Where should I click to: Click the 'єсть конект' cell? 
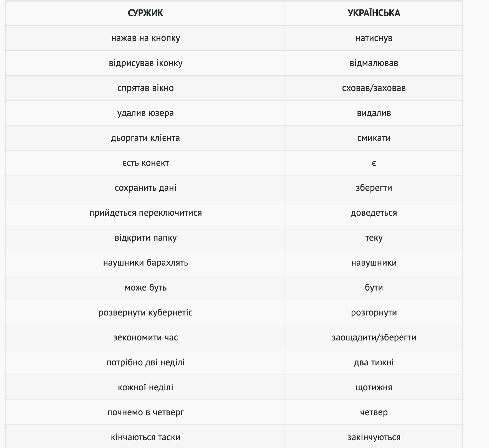[145, 163]
